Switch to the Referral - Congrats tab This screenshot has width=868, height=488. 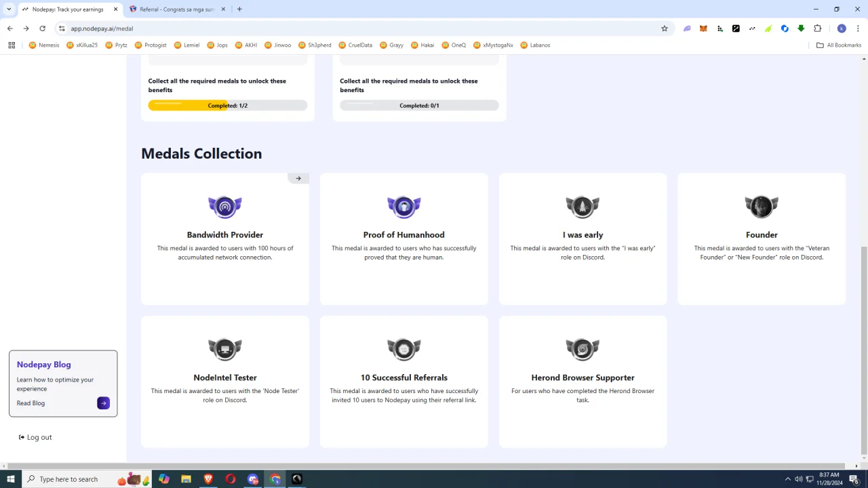(178, 9)
